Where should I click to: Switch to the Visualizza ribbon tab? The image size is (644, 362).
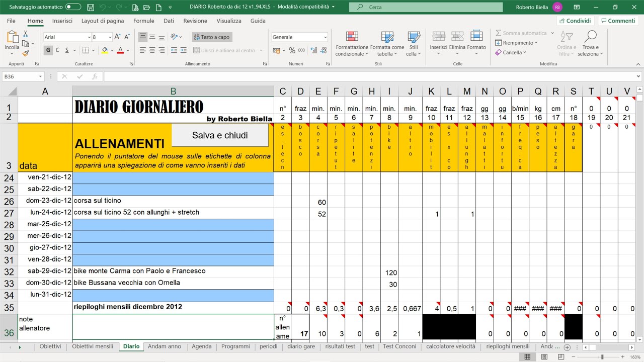pyautogui.click(x=229, y=21)
